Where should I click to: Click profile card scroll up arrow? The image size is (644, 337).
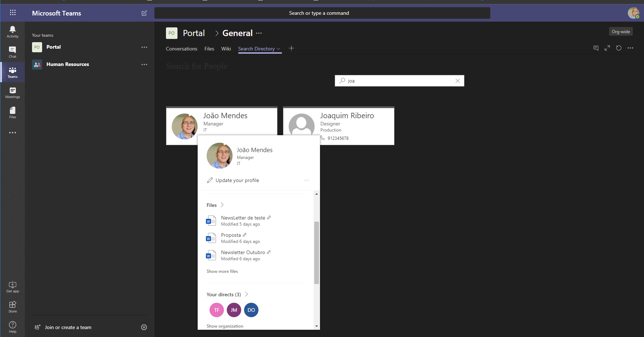316,194
